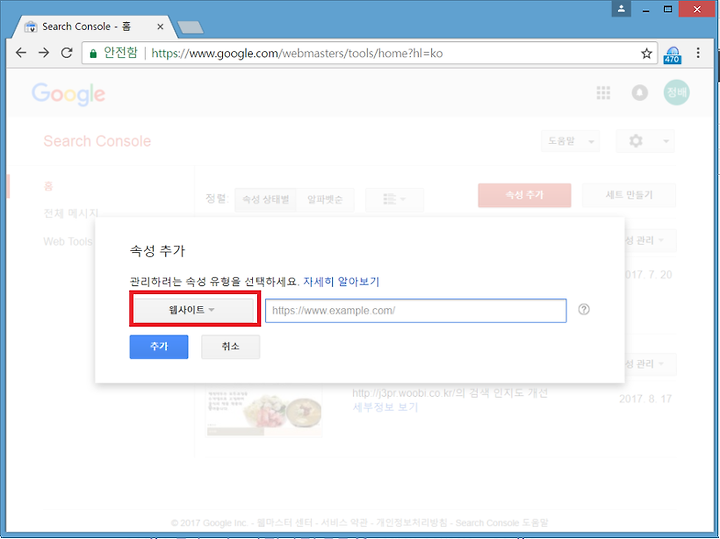The height and width of the screenshot is (539, 720).
Task: Minimize the Chrome window
Action: coord(646,9)
